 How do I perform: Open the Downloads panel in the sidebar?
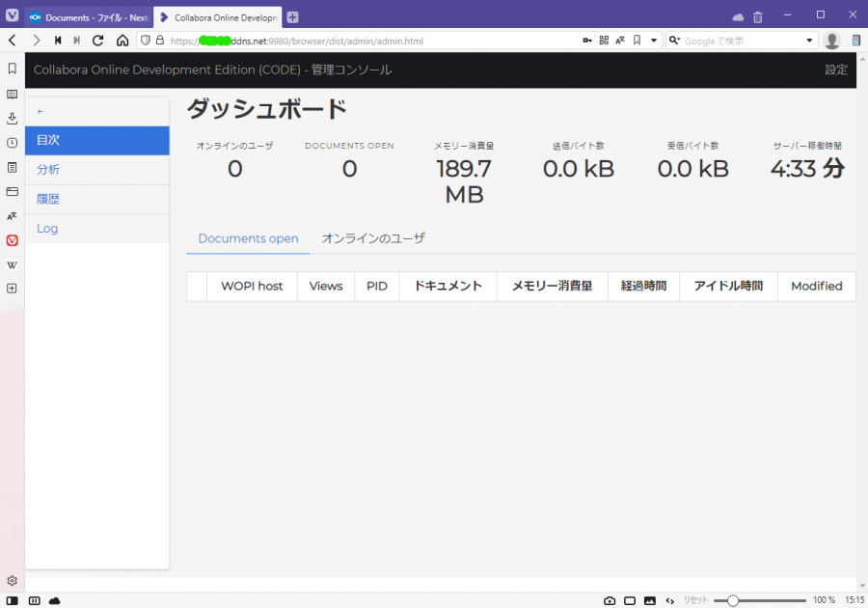[x=12, y=118]
